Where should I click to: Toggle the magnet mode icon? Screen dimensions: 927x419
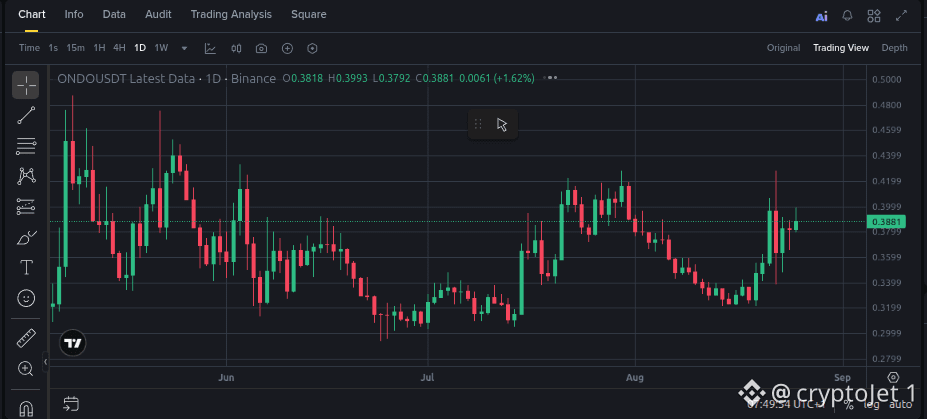[26, 408]
